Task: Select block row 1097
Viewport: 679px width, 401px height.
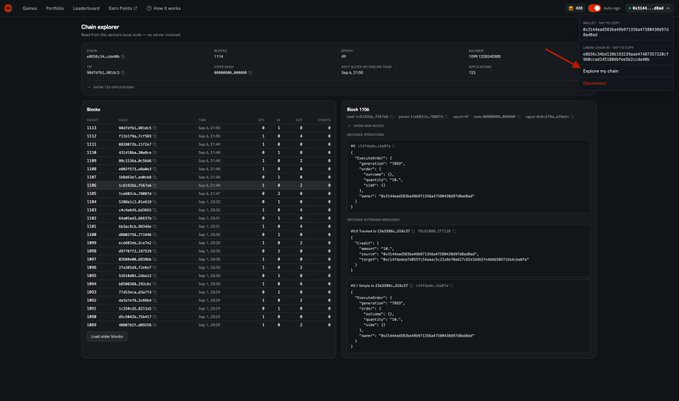Action: pos(209,259)
